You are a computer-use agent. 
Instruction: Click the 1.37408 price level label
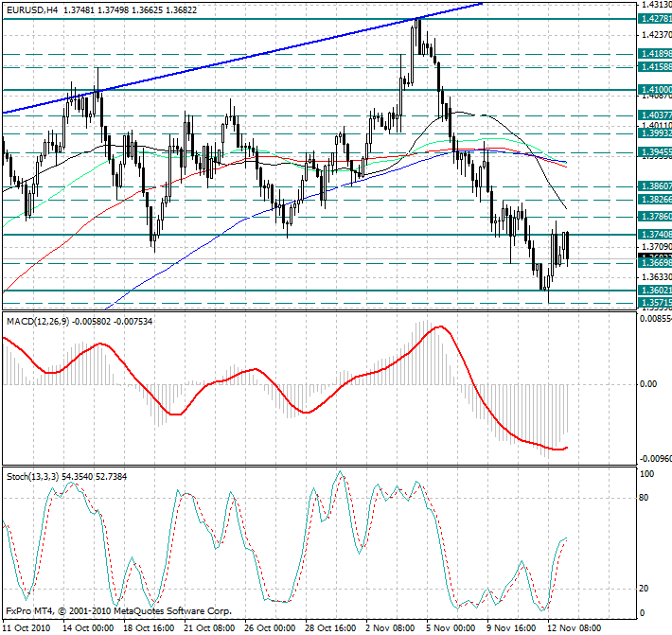655,235
